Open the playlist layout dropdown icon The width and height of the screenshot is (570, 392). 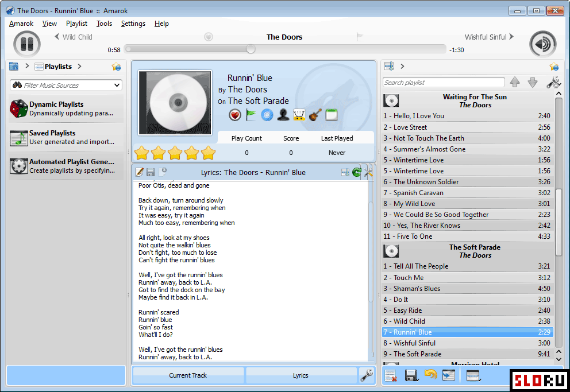(x=473, y=375)
